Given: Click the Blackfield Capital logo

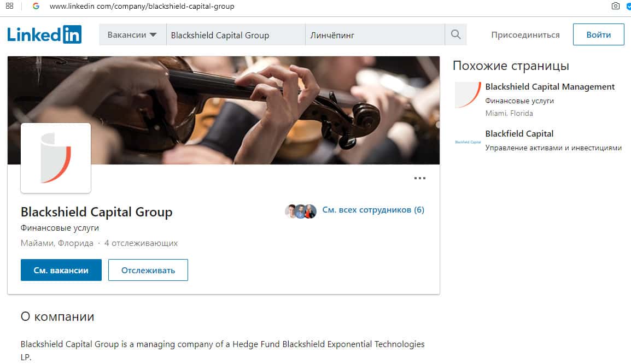Looking at the screenshot, I should (x=468, y=142).
